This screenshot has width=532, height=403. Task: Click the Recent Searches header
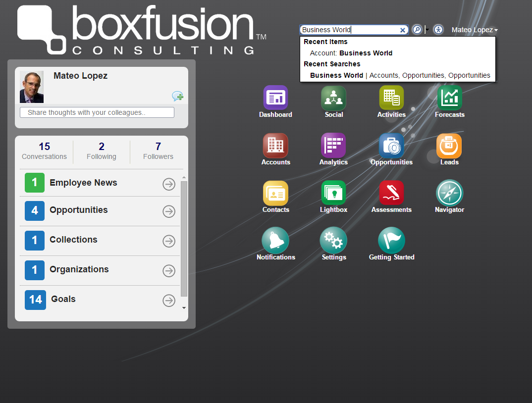coord(332,64)
